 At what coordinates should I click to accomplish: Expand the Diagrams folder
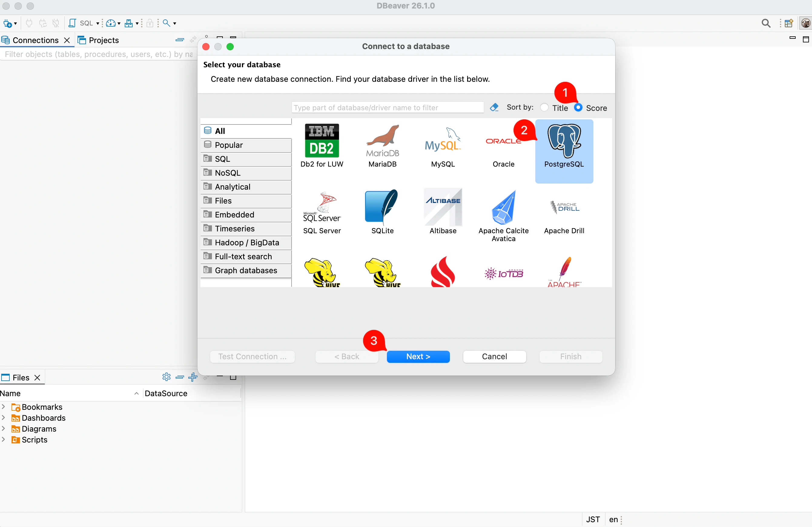3,428
